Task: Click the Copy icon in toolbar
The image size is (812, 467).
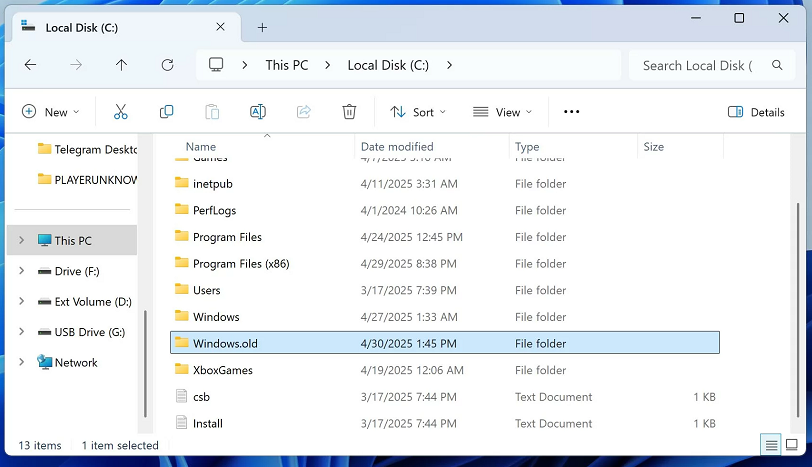Action: click(x=166, y=112)
